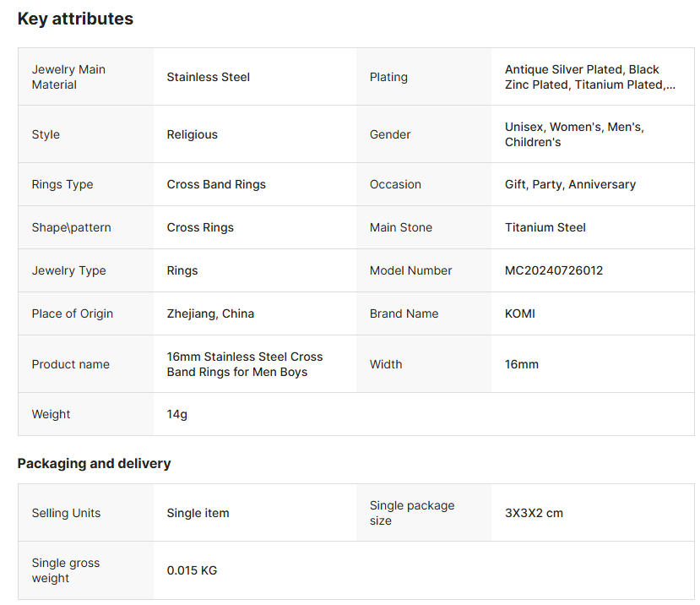
Task: Click the Key attributes heading
Action: [75, 19]
